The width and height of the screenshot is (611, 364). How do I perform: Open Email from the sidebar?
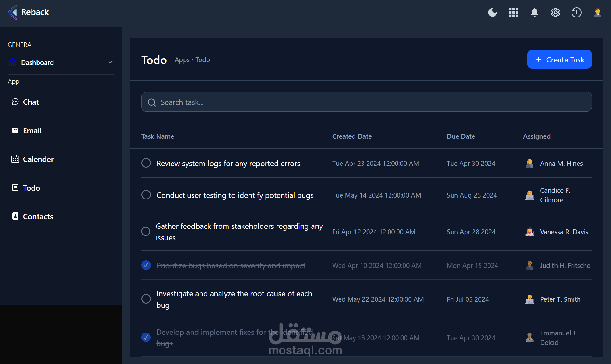click(x=32, y=131)
